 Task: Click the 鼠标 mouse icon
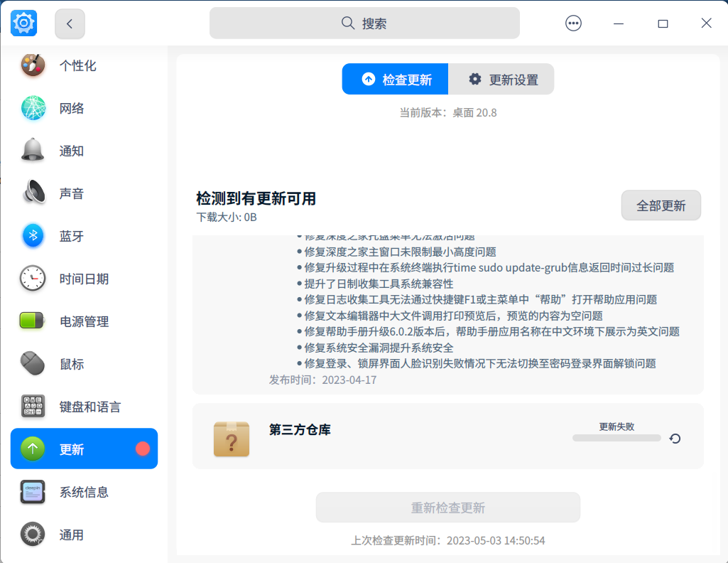click(x=33, y=363)
